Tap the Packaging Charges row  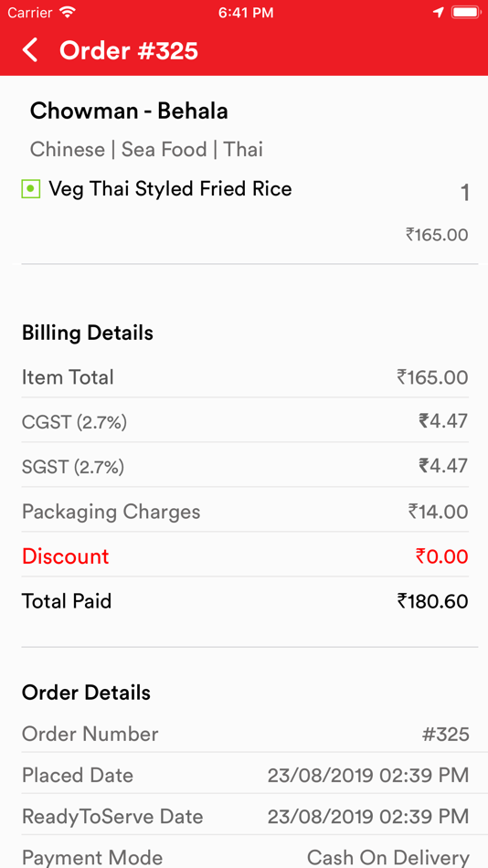tap(245, 512)
